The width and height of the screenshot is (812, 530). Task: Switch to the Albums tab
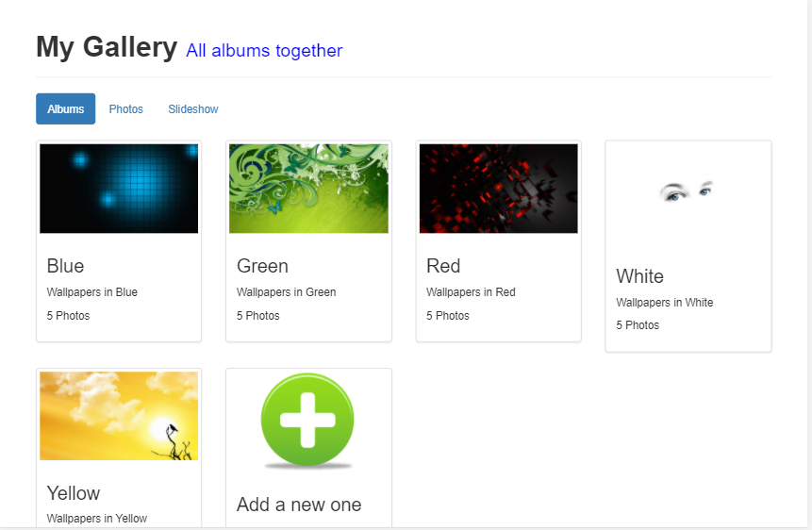66,109
